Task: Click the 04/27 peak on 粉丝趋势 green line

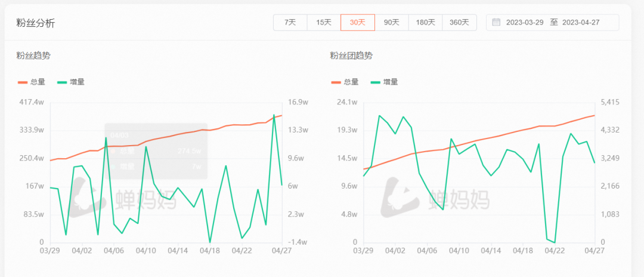Action: [274, 115]
